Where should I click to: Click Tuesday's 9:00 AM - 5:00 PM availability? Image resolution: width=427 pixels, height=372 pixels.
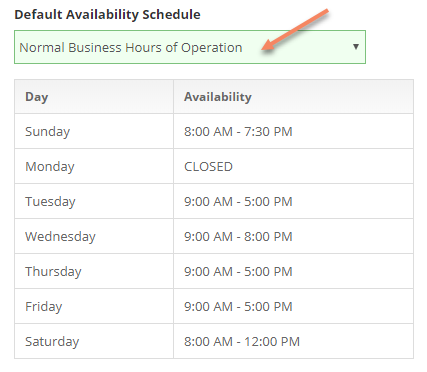tap(238, 201)
